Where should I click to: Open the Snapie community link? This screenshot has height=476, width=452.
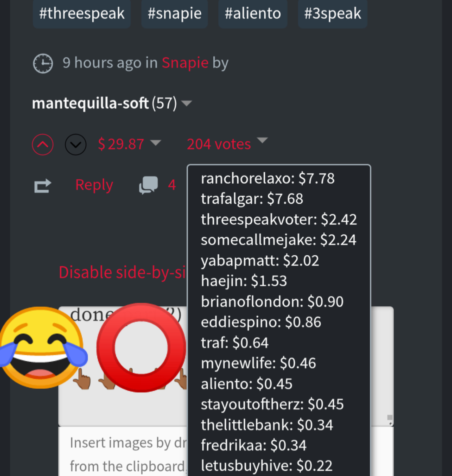pos(185,63)
